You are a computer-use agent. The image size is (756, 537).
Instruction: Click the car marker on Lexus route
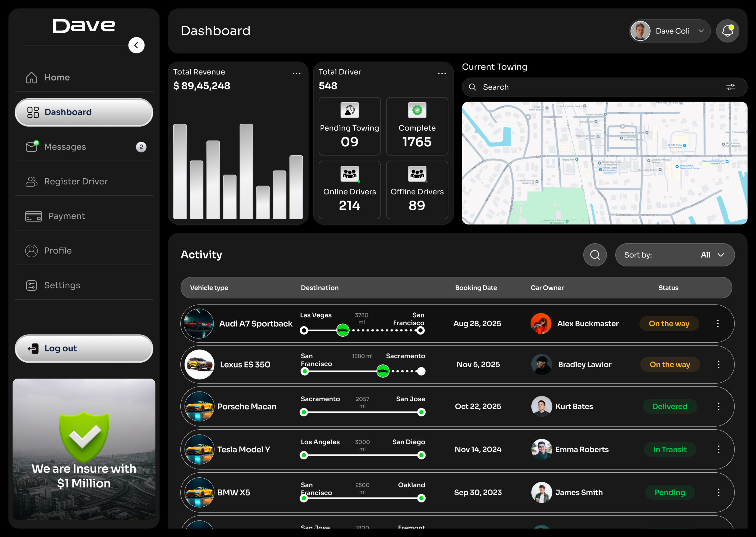[x=383, y=371]
